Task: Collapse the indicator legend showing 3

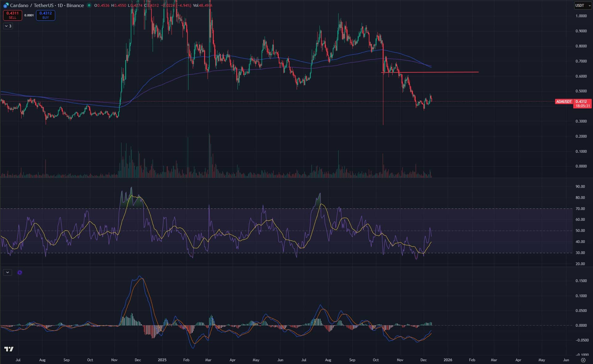Action: click(x=8, y=26)
